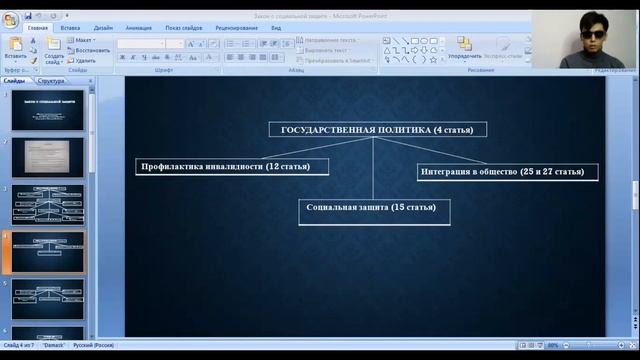Open the line spacing dropdown
This screenshot has width=640, height=360.
pos(287,44)
